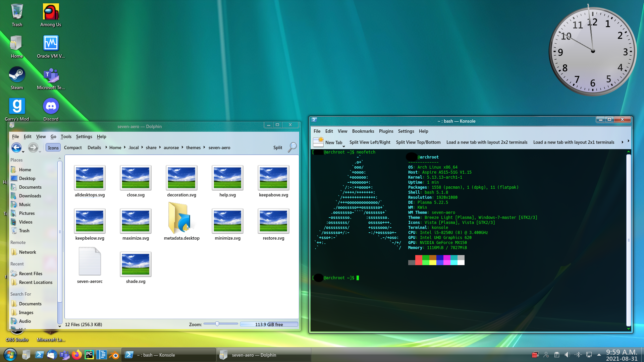The width and height of the screenshot is (644, 362).
Task: Open Blender from the taskbar
Action: pos(114,355)
